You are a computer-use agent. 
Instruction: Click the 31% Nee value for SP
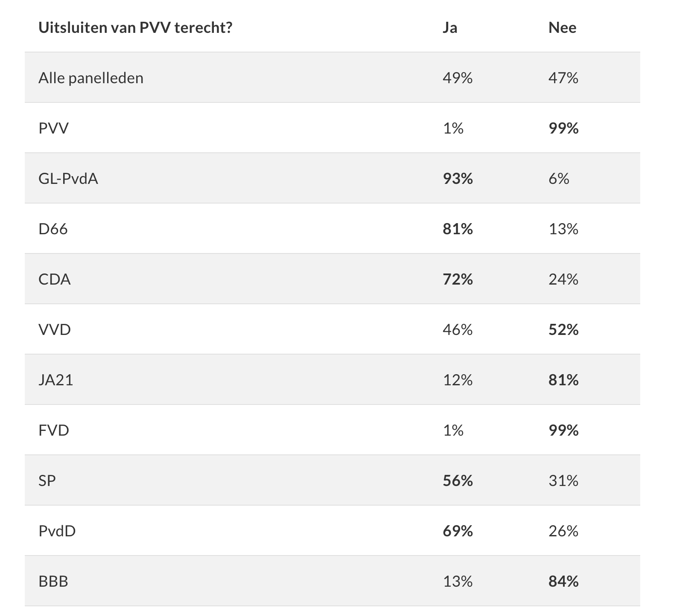pos(563,481)
